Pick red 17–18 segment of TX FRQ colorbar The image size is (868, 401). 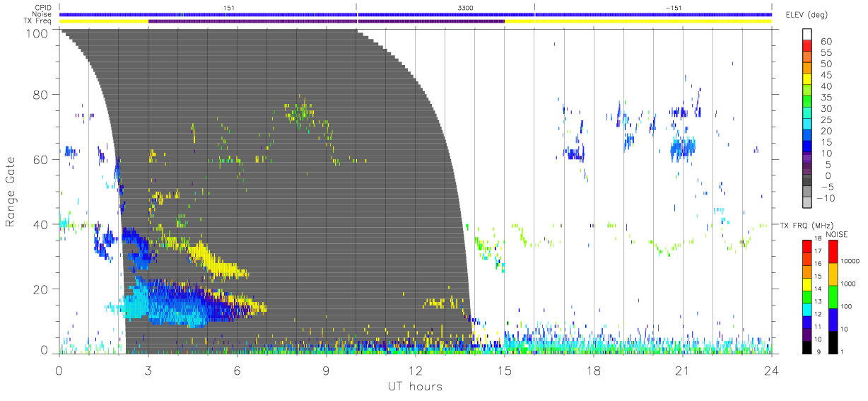pos(808,246)
